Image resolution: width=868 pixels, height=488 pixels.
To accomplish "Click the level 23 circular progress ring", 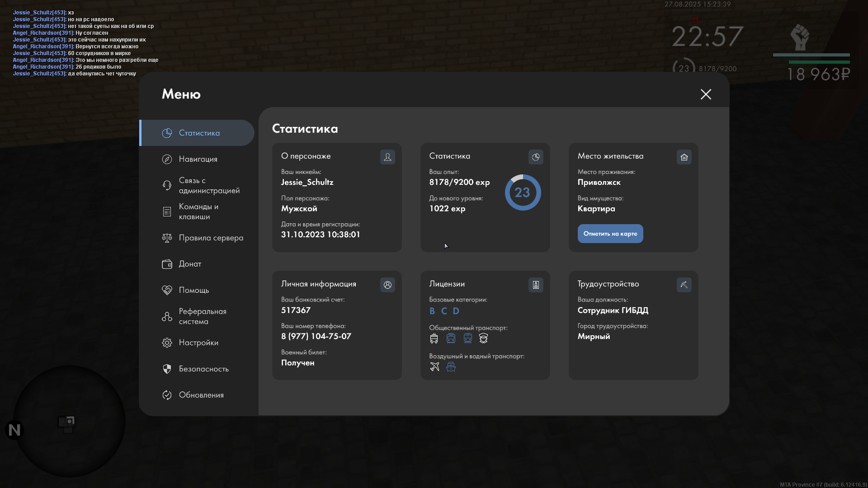I will (x=523, y=192).
